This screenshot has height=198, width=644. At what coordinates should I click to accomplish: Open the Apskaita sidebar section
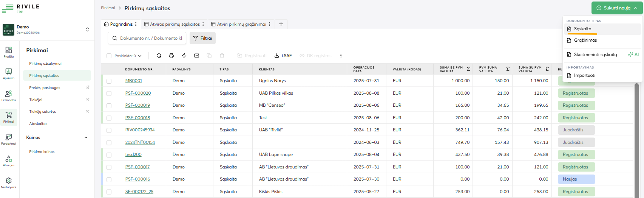(x=9, y=73)
